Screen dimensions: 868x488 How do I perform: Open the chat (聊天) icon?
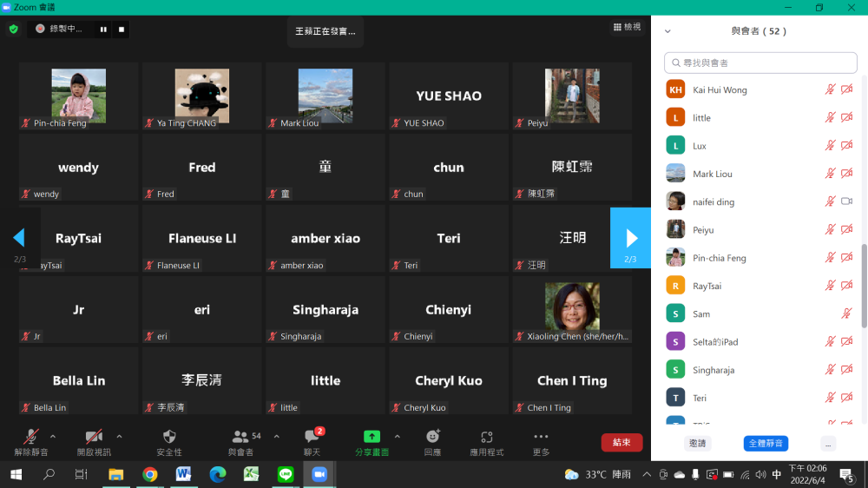(x=312, y=437)
